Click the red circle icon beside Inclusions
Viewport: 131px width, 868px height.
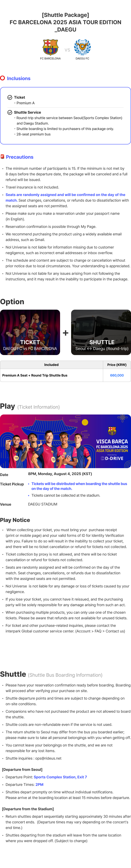pos(2,78)
